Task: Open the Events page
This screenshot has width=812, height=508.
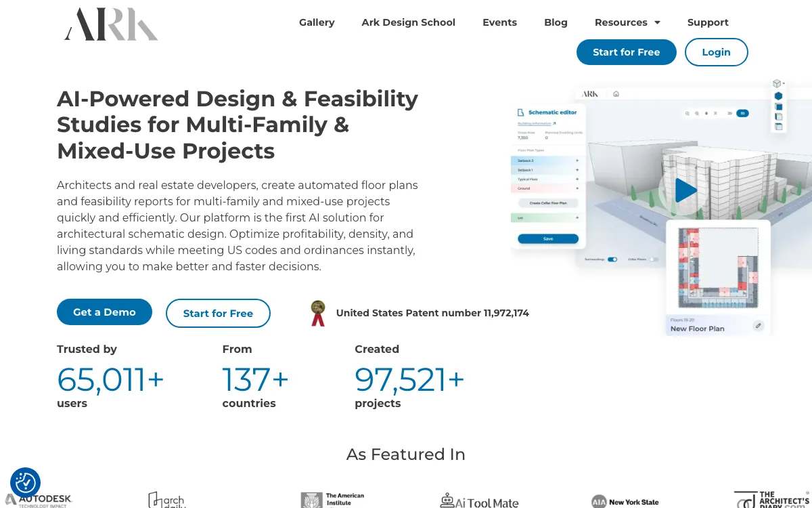Action: [499, 22]
